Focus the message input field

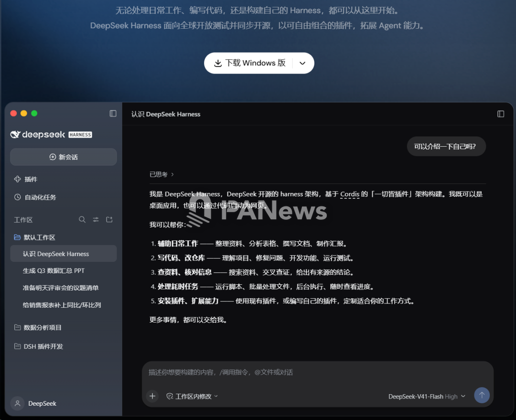click(x=318, y=372)
